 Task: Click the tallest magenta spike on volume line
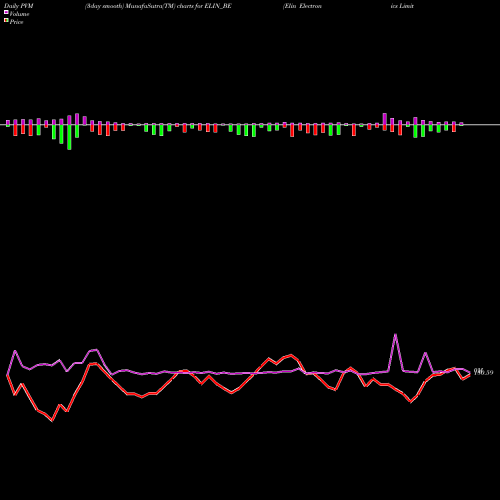(395, 334)
